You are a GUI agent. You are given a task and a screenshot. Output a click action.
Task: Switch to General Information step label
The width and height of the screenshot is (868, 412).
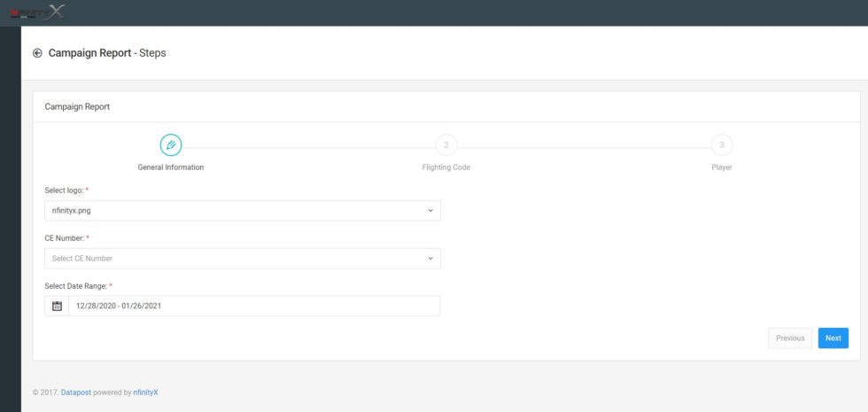pyautogui.click(x=171, y=167)
